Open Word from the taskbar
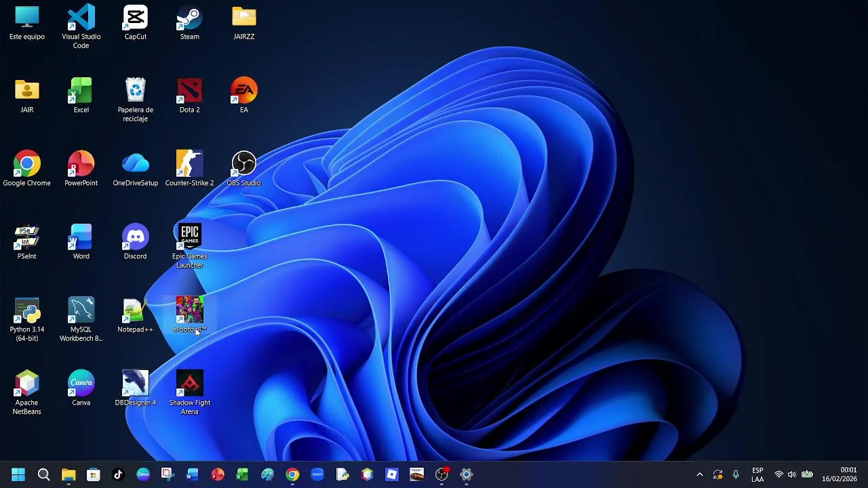 point(193,474)
